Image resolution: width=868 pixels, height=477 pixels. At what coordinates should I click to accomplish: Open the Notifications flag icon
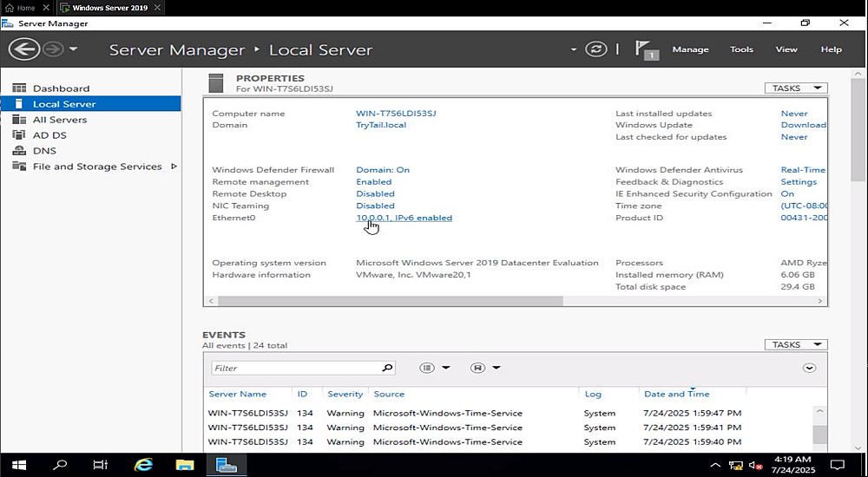point(647,49)
